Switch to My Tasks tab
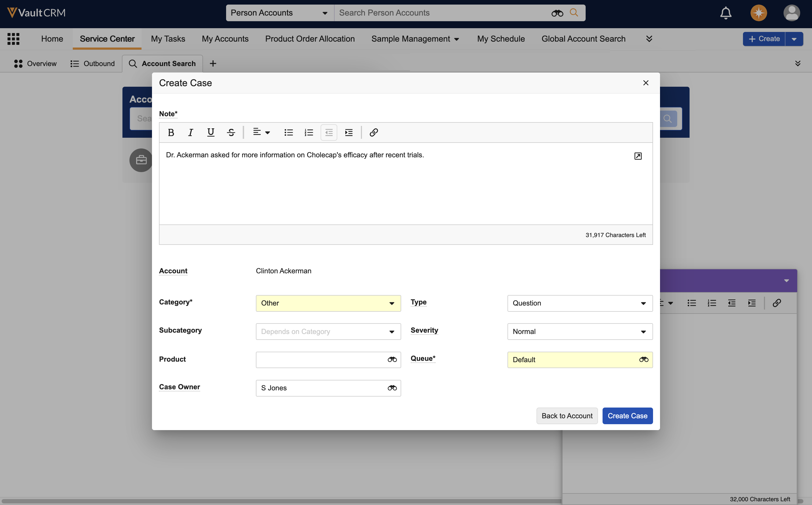Image resolution: width=812 pixels, height=505 pixels. (x=168, y=39)
